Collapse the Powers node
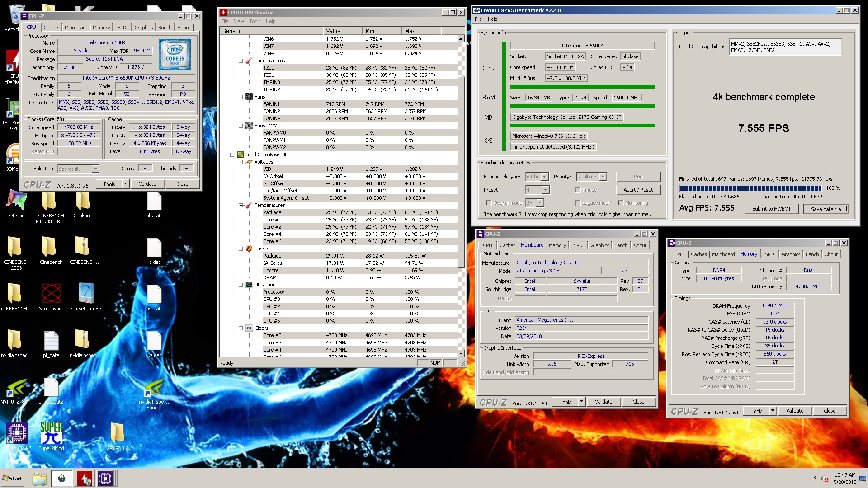The image size is (868, 488). [x=241, y=249]
